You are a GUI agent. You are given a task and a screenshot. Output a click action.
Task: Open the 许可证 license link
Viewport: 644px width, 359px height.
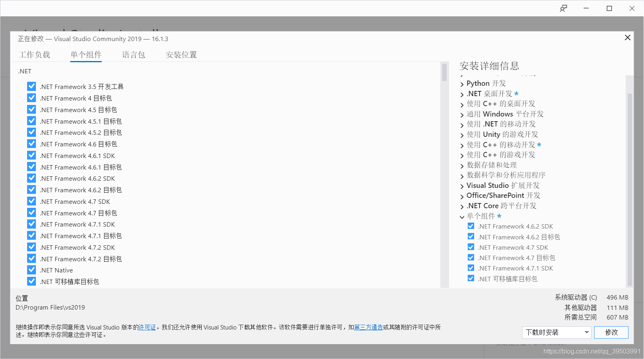(147, 327)
